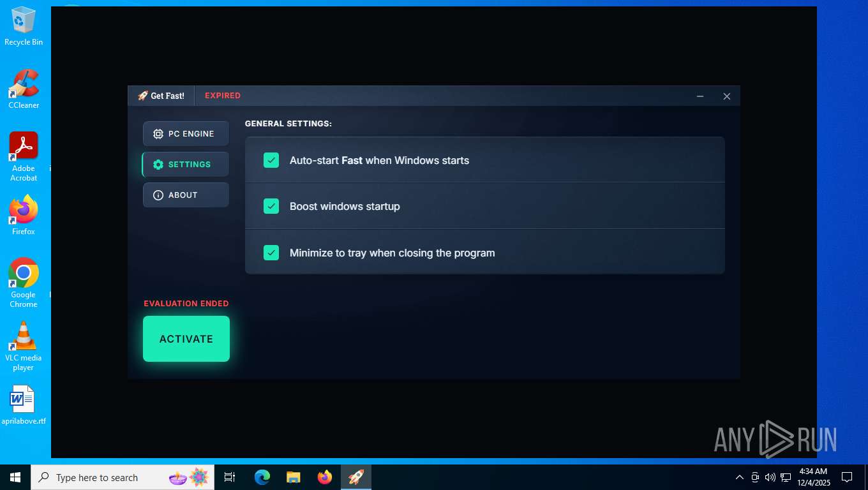Open Recycle Bin desktop icon

click(x=24, y=26)
